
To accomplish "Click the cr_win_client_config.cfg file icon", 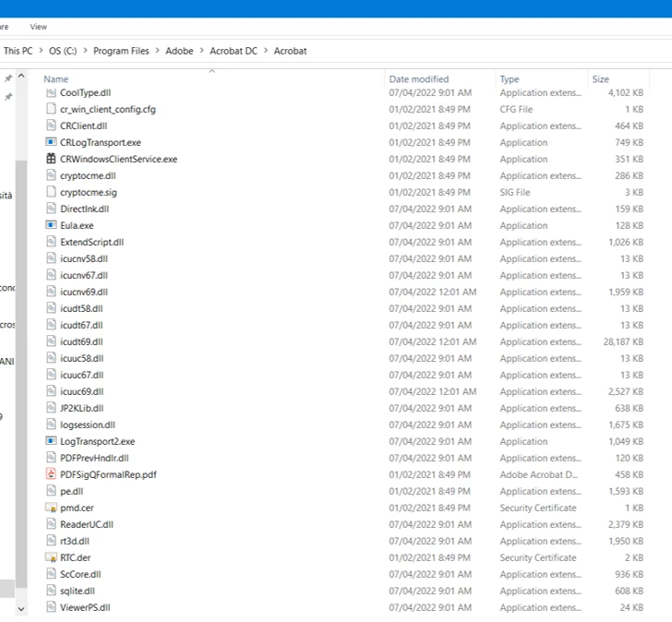I will [x=51, y=109].
